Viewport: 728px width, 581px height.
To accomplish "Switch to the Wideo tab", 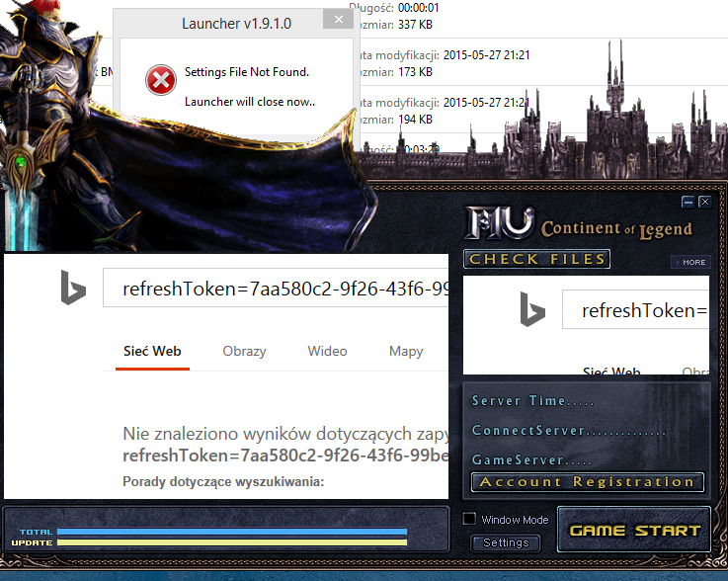I will 327,351.
